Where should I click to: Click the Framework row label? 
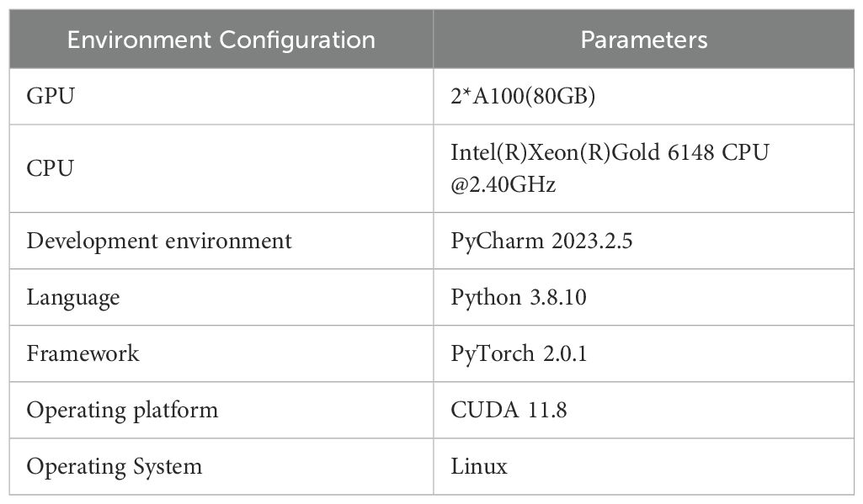pos(83,353)
